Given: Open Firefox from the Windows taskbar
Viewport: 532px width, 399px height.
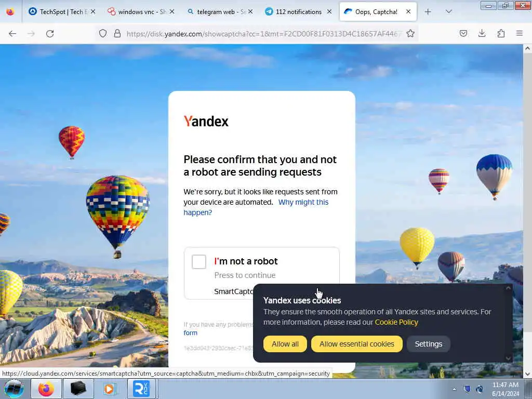Looking at the screenshot, I should point(46,389).
